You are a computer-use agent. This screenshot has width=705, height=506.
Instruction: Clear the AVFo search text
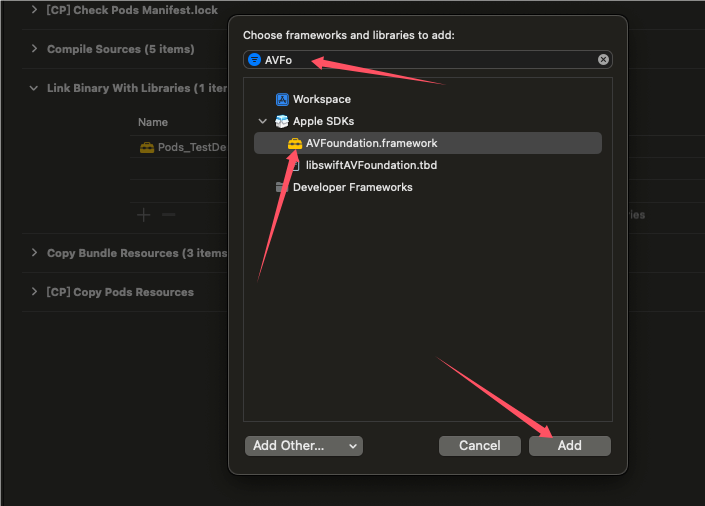coord(603,60)
